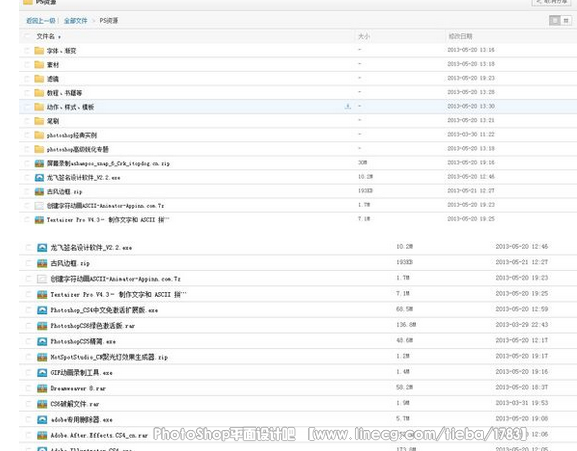Viewport: 577px width, 451px height.
Task: Open the 教程、书籍等 folder name
Action: point(64,93)
